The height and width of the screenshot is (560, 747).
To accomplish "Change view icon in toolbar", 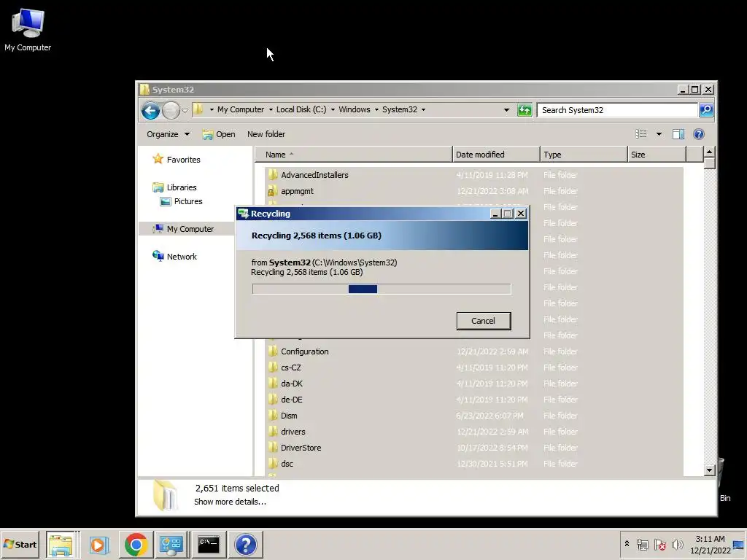I will click(641, 134).
